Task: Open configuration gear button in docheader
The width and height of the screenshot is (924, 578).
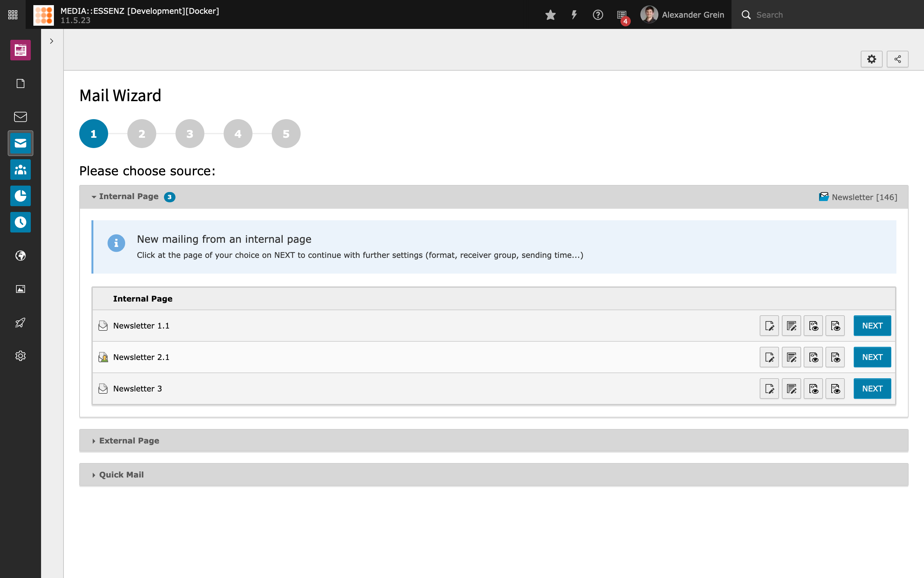Action: (871, 59)
